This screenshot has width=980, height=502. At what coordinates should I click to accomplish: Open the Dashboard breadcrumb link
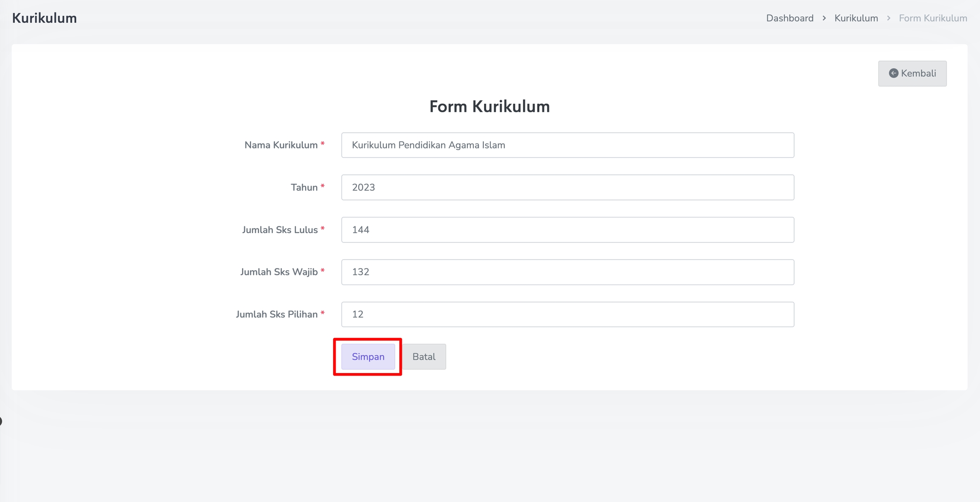tap(789, 18)
